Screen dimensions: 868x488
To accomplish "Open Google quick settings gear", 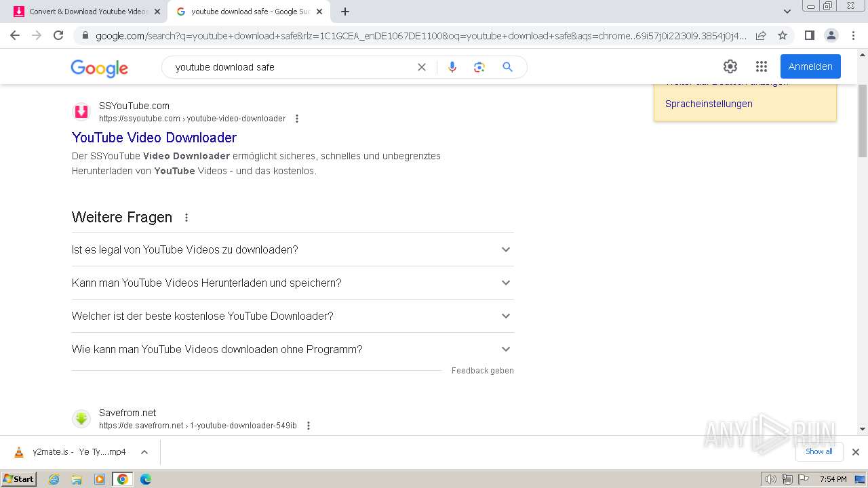I will click(x=730, y=66).
